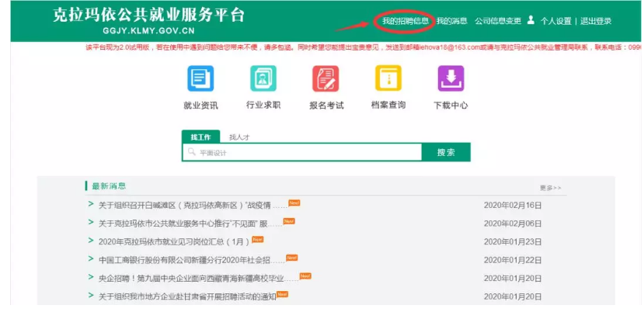Expand news list via 更多>> link
This screenshot has height=312, width=644.
coord(550,188)
